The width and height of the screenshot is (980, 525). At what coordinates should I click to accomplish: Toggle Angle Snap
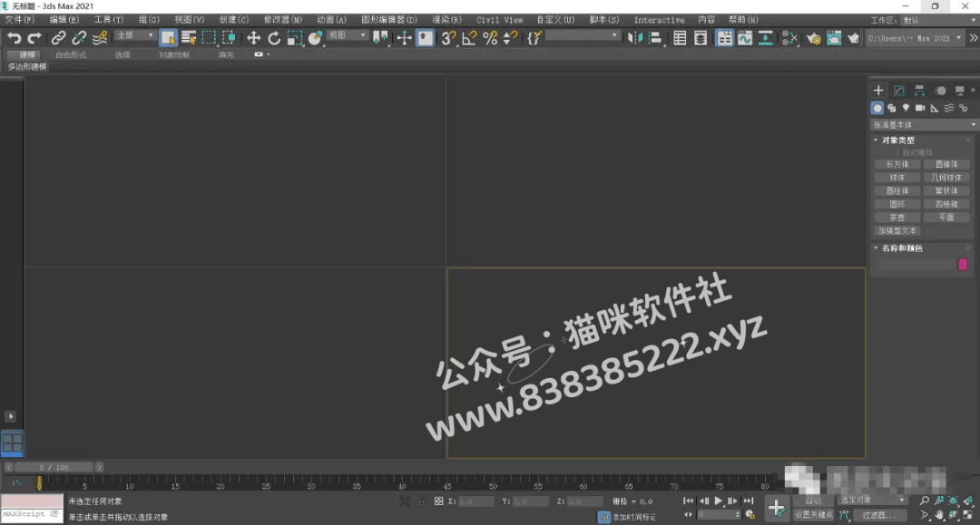(469, 38)
